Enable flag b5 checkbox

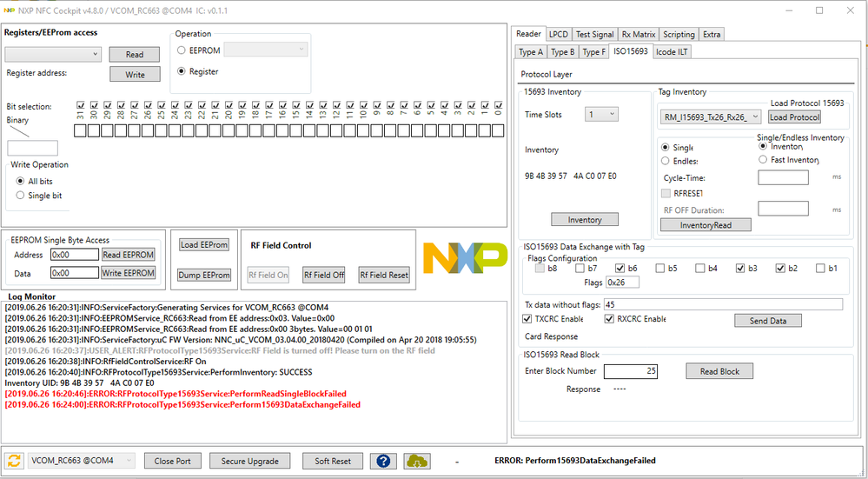659,269
